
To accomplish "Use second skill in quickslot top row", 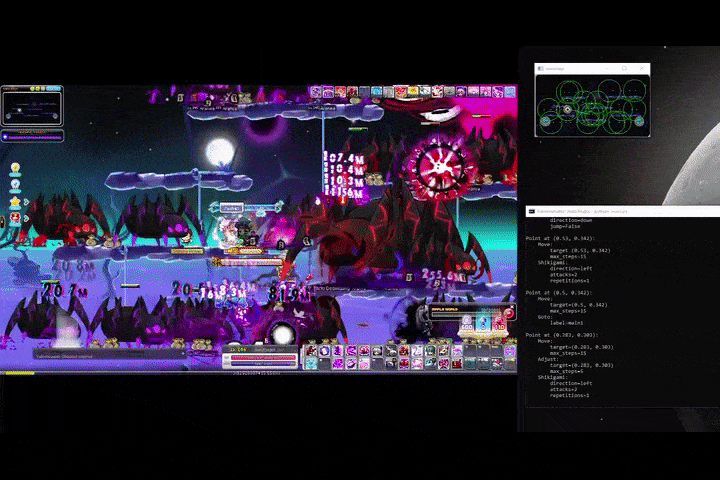I will (325, 351).
